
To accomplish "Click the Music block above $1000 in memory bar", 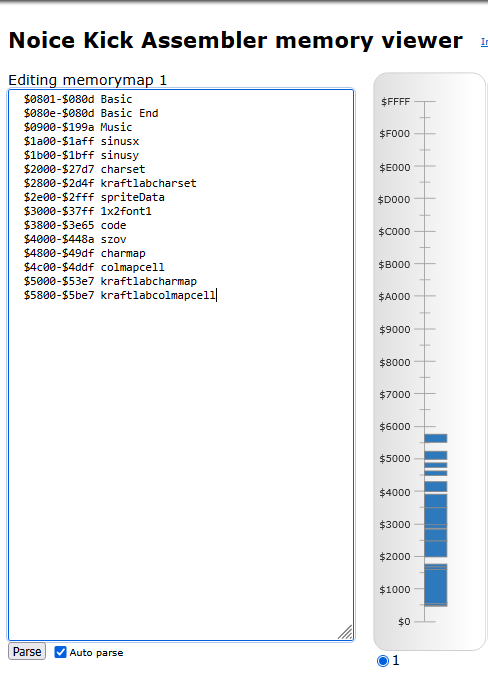I will tap(436, 587).
